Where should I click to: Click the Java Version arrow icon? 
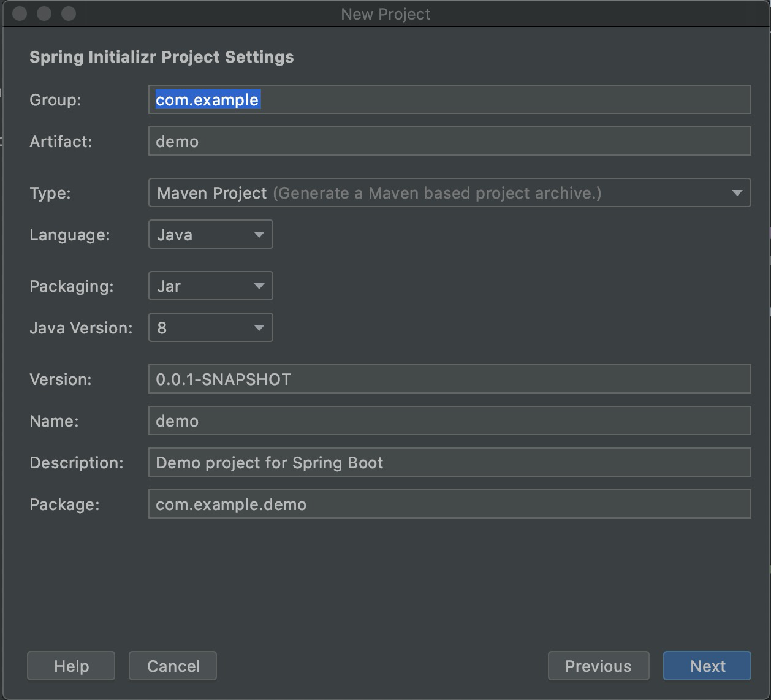pyautogui.click(x=259, y=328)
